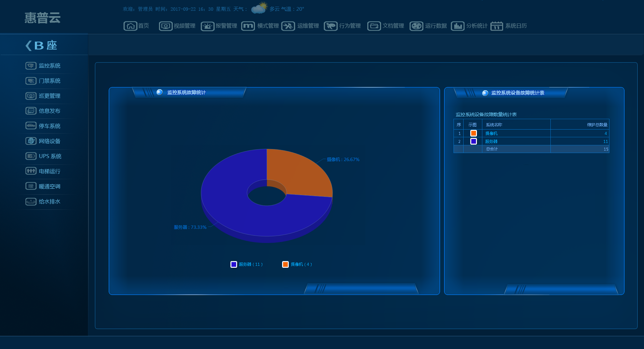Click the 监控系统故障统计 panel title

tap(186, 92)
